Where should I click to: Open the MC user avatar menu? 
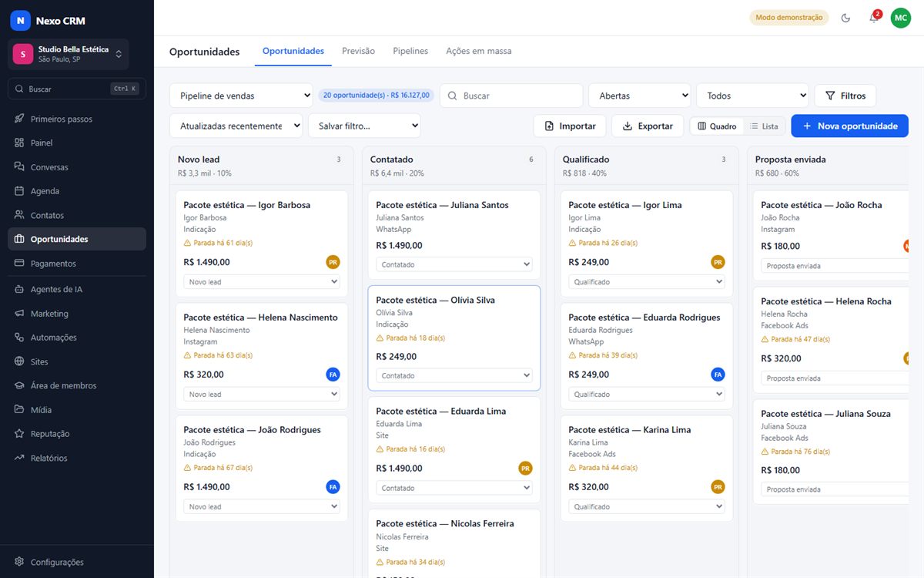pos(900,18)
